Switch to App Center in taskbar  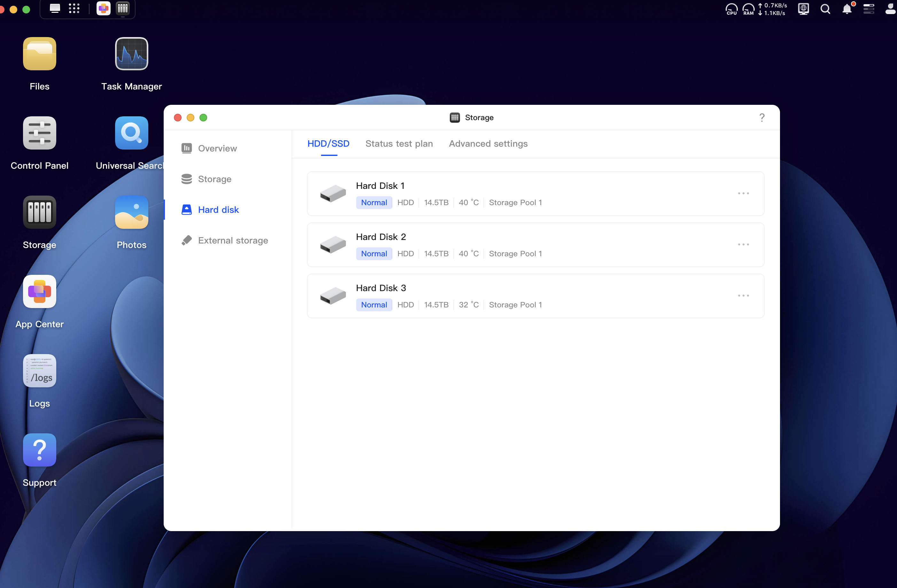coord(104,8)
